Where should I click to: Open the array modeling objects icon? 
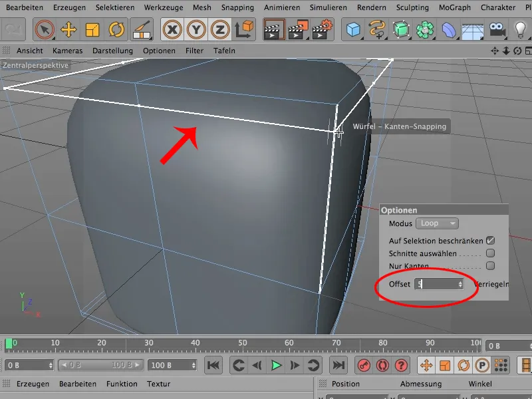pyautogui.click(x=425, y=29)
